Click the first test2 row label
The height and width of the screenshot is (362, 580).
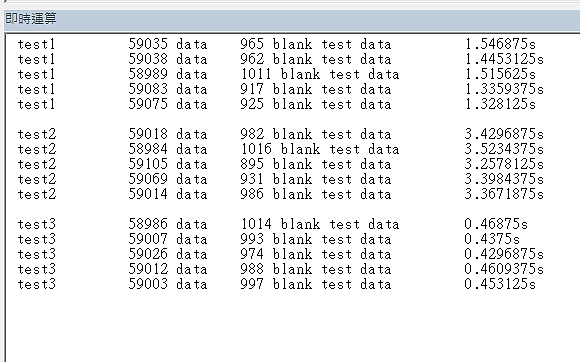click(x=37, y=134)
